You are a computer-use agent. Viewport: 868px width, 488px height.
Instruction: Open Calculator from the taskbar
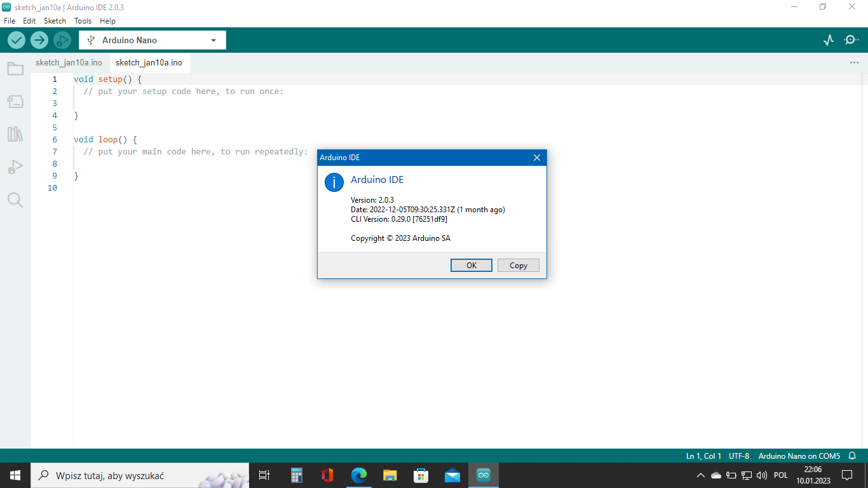[x=296, y=475]
